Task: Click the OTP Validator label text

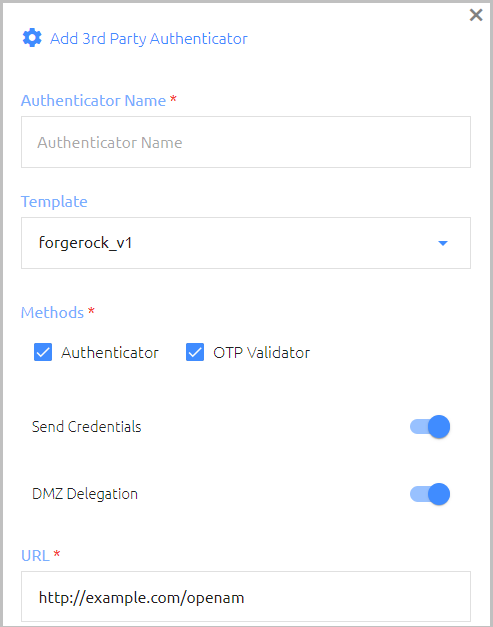Action: [261, 353]
